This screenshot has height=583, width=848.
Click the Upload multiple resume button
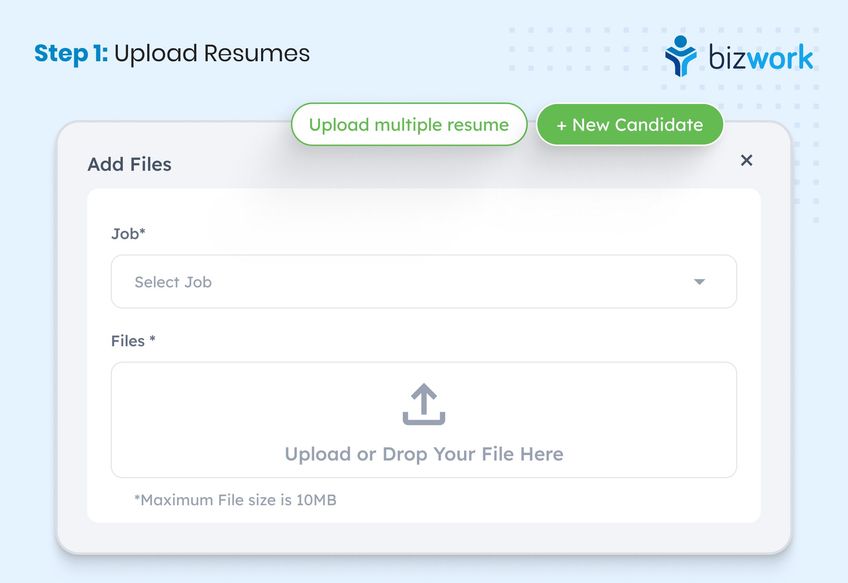pyautogui.click(x=408, y=124)
